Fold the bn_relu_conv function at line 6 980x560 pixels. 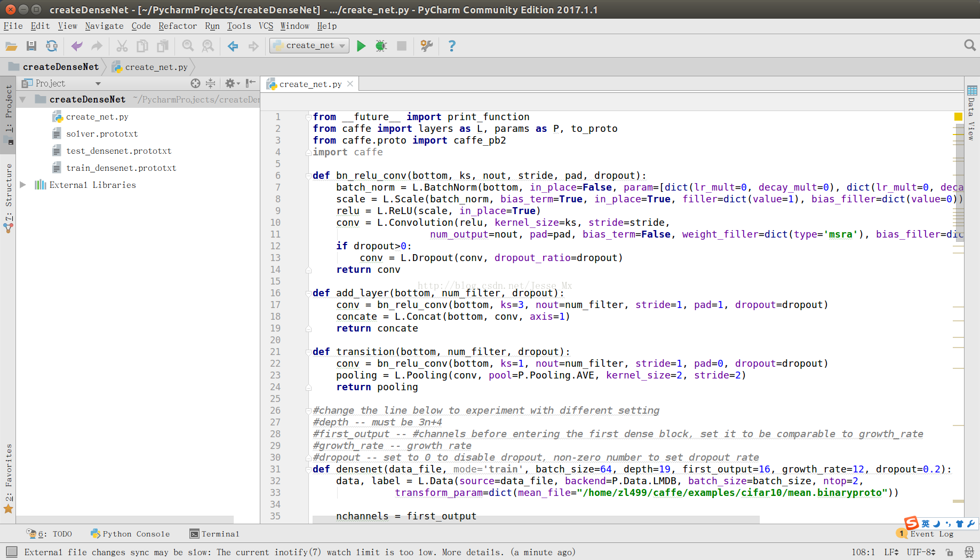308,176
